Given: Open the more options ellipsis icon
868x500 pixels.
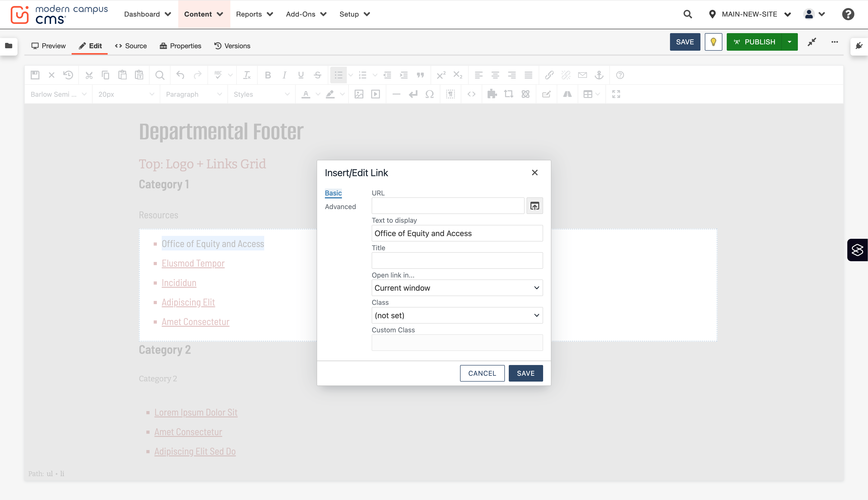Looking at the screenshot, I should tap(834, 42).
